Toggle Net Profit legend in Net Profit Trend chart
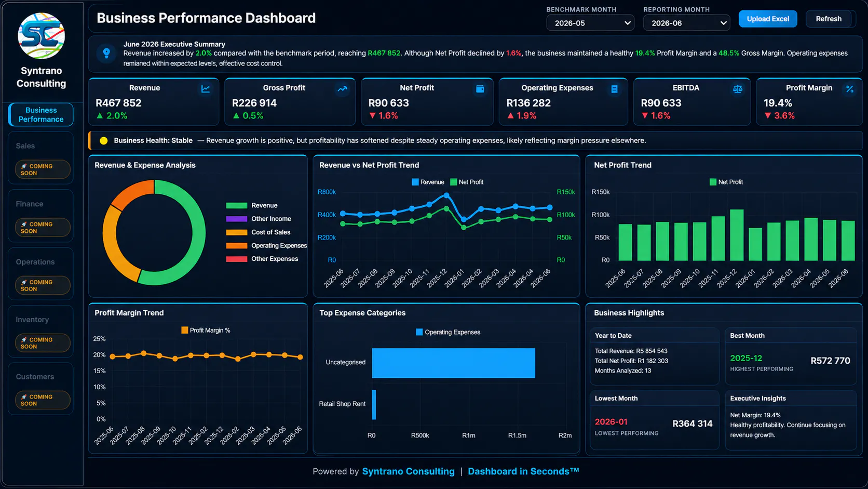This screenshot has height=489, width=868. 726,182
